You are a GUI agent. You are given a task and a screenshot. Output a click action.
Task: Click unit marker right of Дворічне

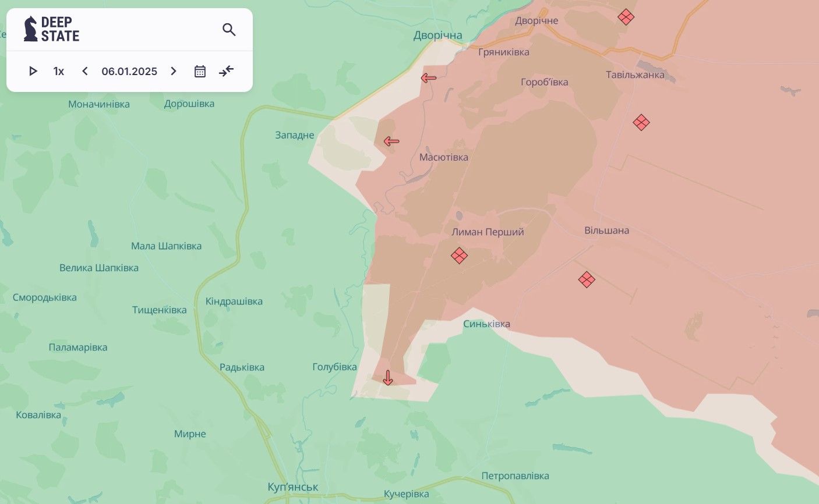[626, 17]
